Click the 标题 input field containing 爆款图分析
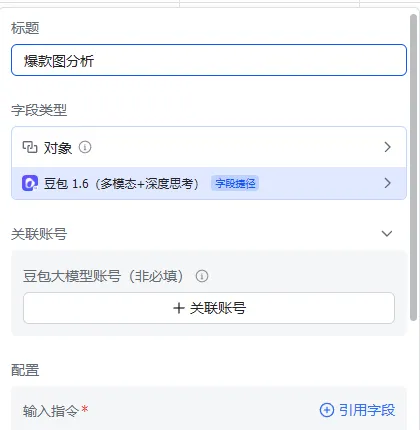The width and height of the screenshot is (420, 430). tap(209, 60)
